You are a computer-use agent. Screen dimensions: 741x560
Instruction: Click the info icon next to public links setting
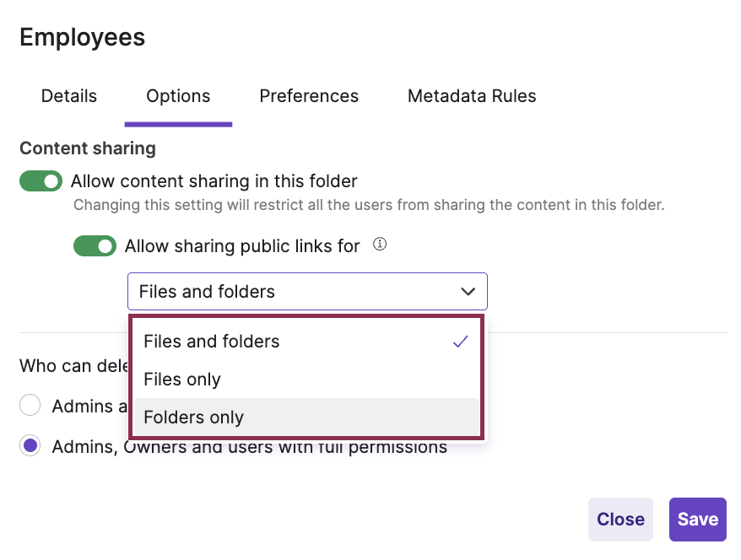click(x=379, y=244)
